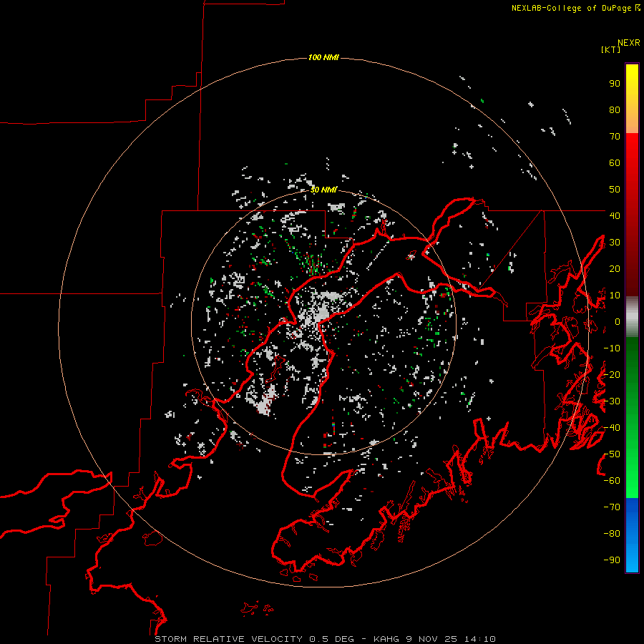
Task: Click the gray zero band of color bar
Action: pos(632,317)
